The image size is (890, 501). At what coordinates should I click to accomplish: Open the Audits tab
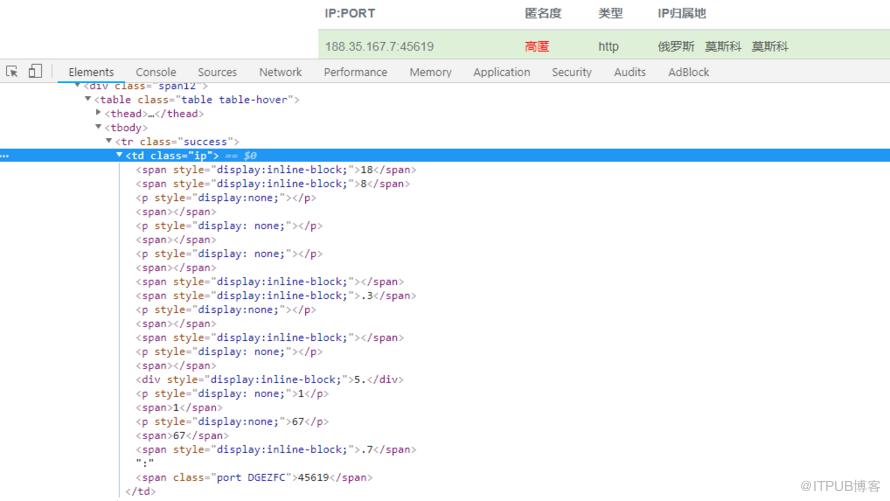[630, 72]
